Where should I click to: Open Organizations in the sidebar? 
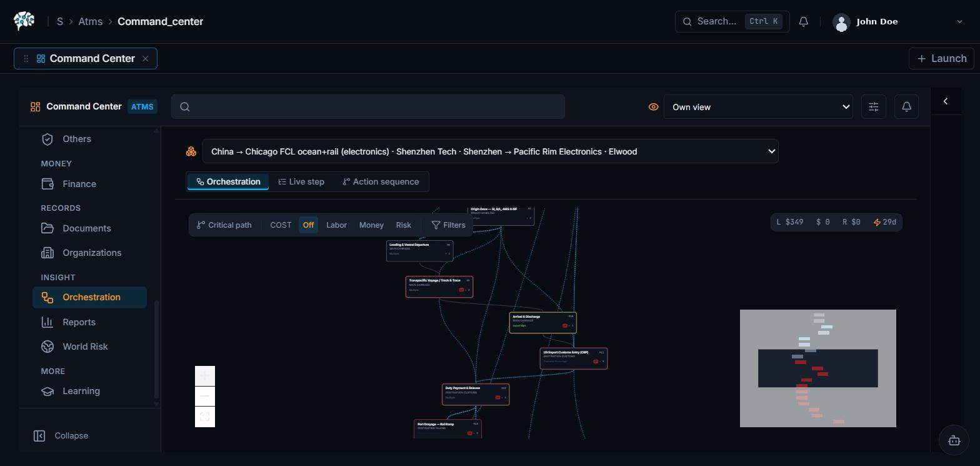89,253
